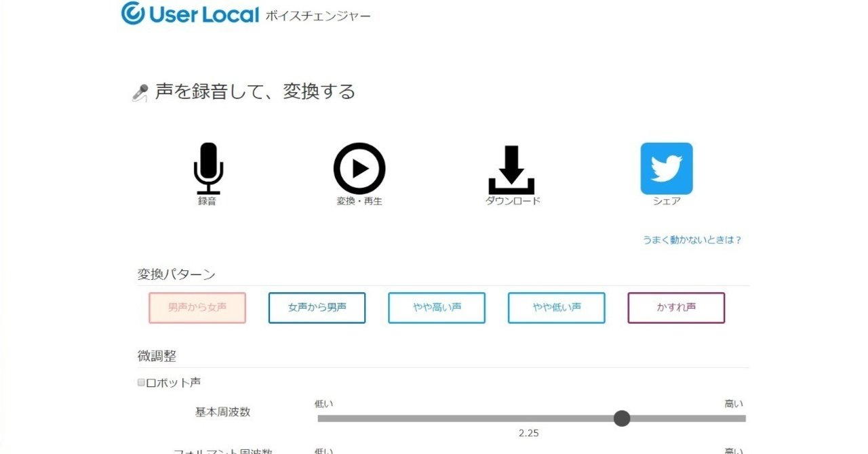868x454 pixels.
Task: Click the ダウンロード download arrow icon
Action: pyautogui.click(x=511, y=170)
